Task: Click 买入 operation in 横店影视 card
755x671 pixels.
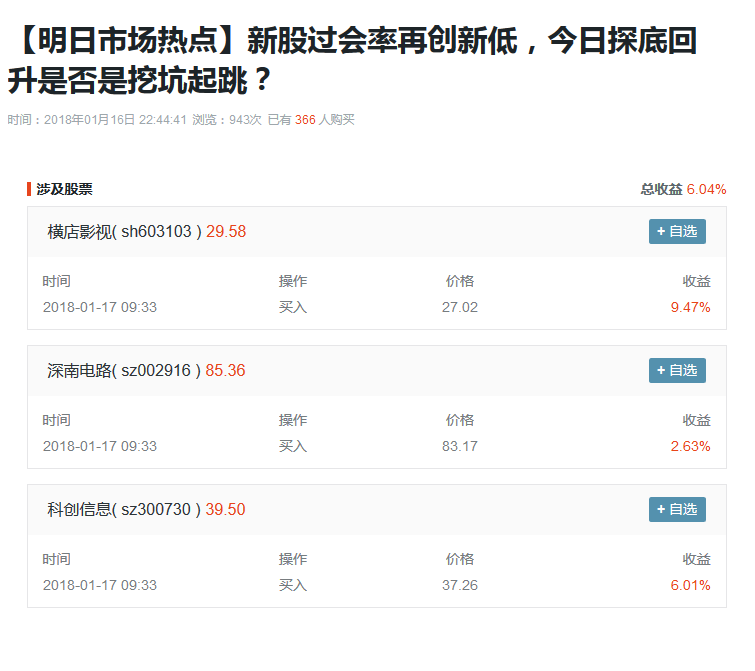Action: click(x=293, y=307)
